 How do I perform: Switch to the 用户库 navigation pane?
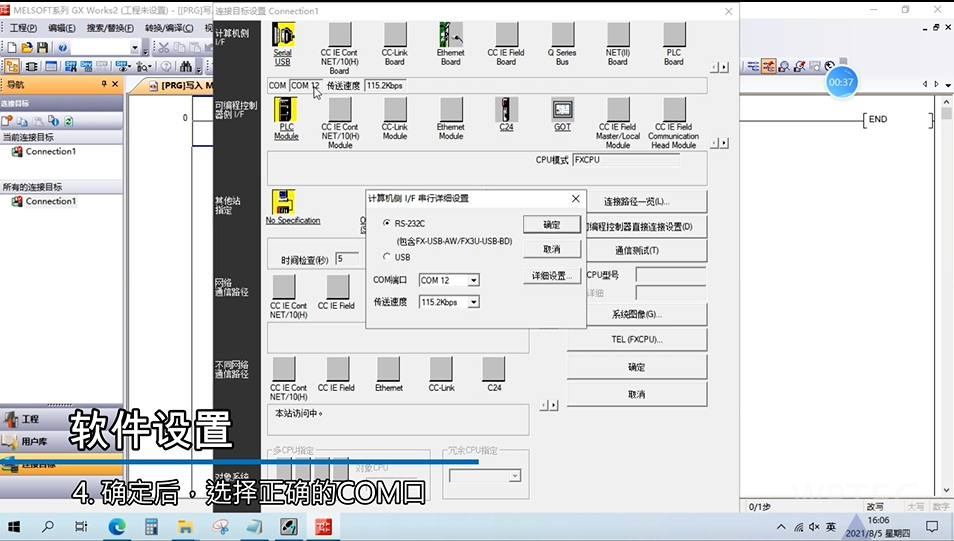click(61, 441)
